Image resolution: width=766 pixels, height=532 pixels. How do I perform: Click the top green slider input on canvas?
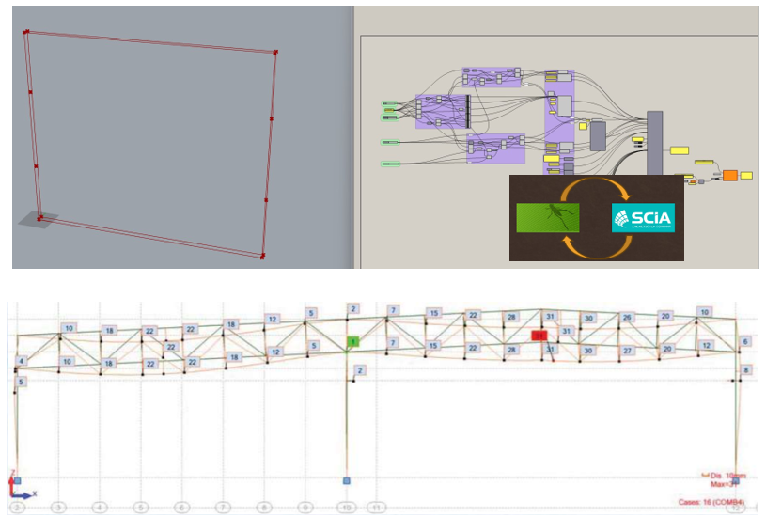(x=391, y=103)
